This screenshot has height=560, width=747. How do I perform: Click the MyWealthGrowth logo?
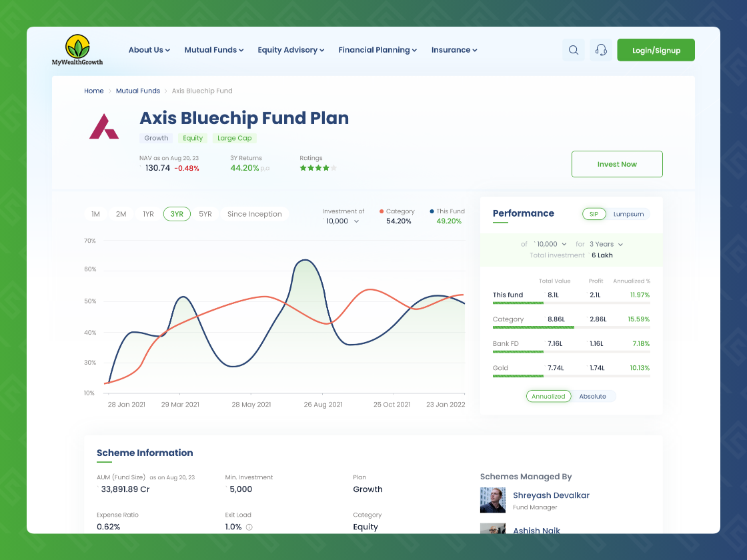pyautogui.click(x=77, y=49)
